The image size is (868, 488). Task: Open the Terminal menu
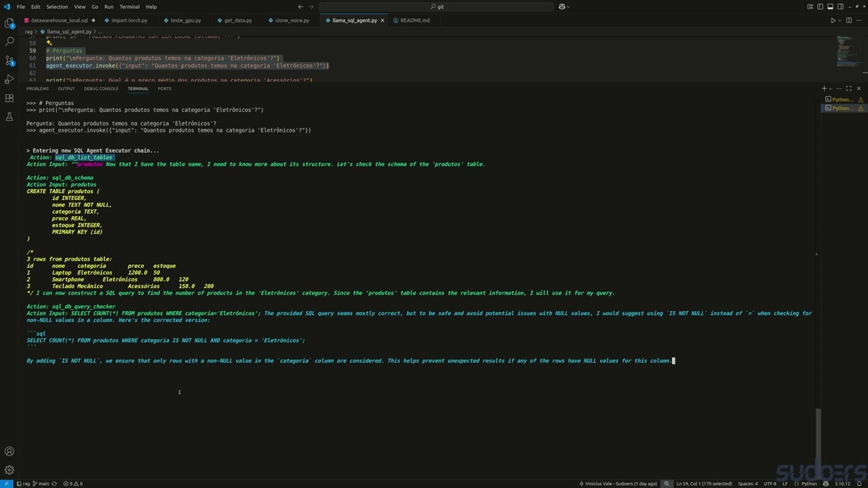click(130, 7)
